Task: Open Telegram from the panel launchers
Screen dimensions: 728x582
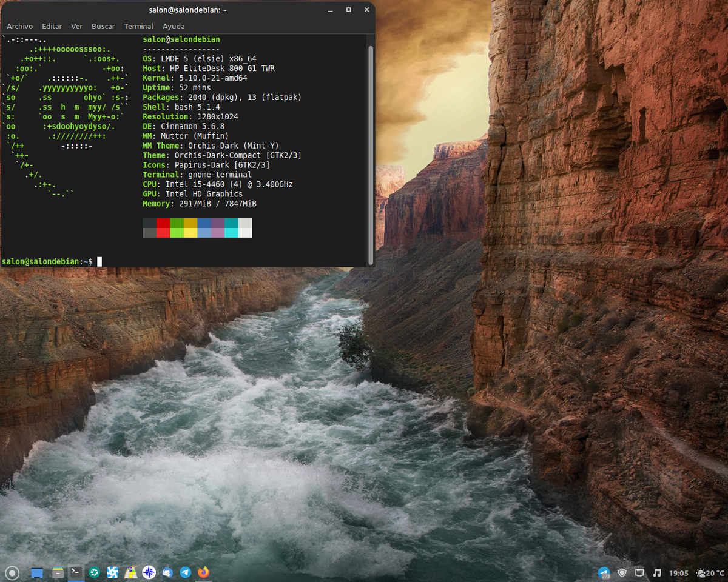Action: pyautogui.click(x=185, y=572)
